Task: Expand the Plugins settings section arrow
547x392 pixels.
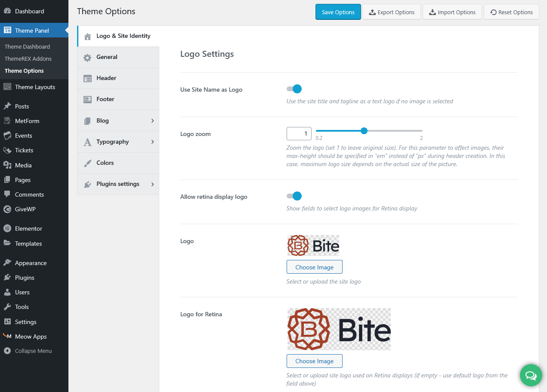Action: click(152, 184)
